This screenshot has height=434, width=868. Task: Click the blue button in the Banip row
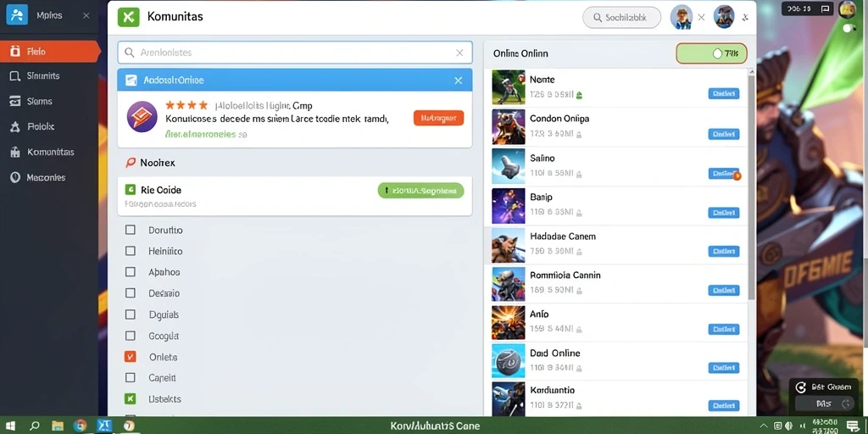(724, 213)
